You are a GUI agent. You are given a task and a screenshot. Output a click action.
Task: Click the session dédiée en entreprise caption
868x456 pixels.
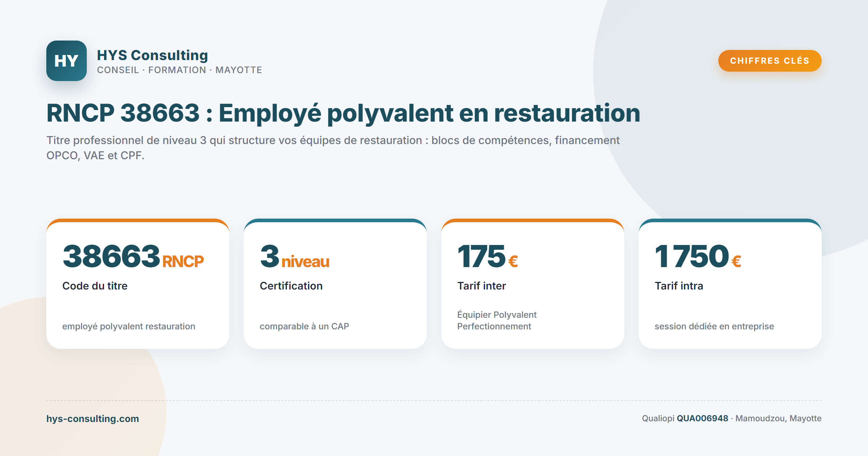click(714, 326)
